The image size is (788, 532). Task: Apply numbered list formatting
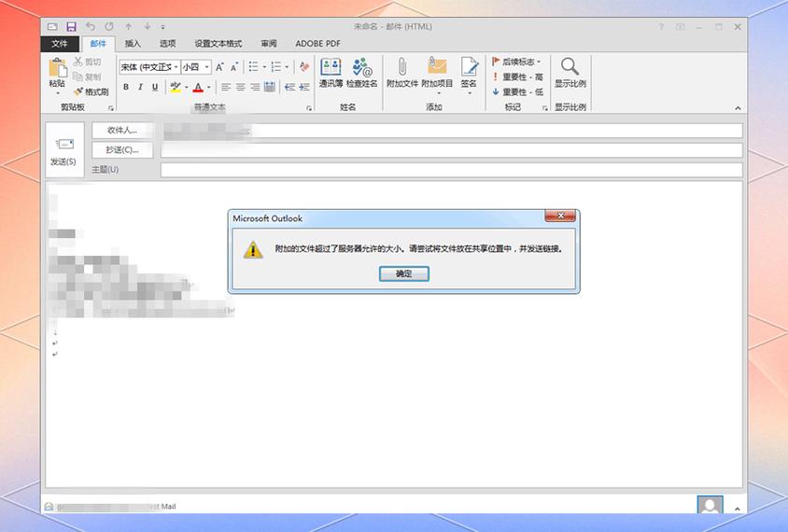pos(276,67)
